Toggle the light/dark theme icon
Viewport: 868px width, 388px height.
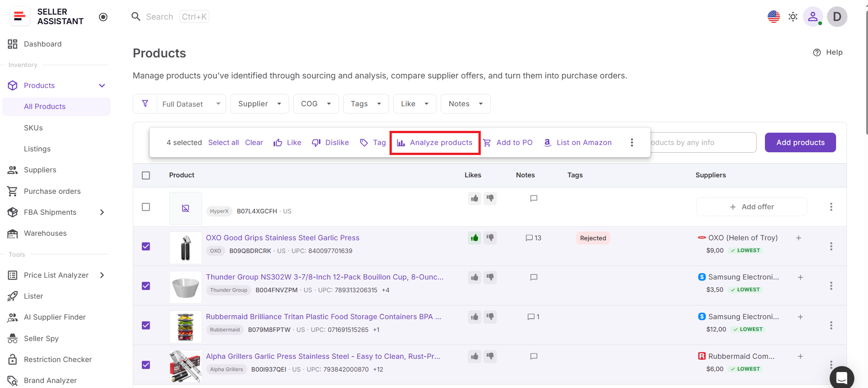point(793,17)
